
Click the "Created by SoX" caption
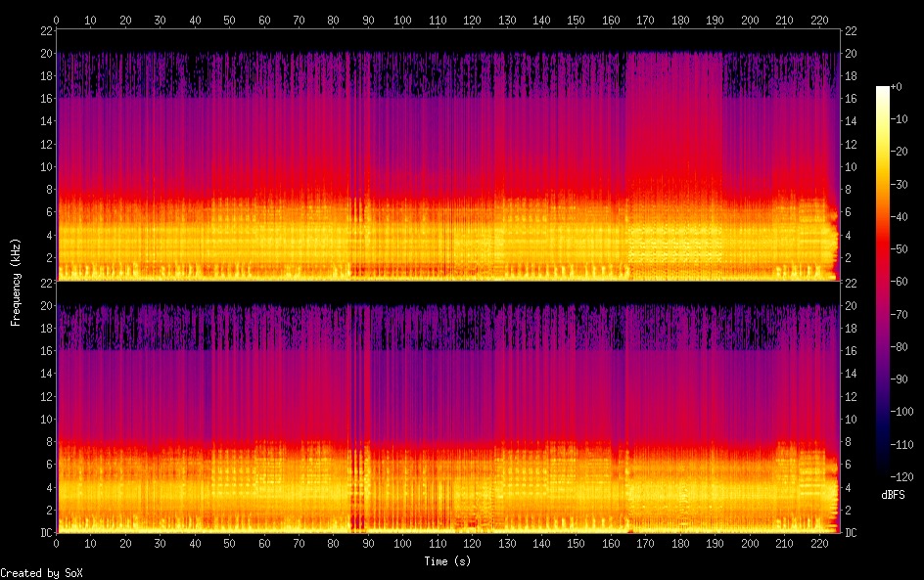(41, 573)
